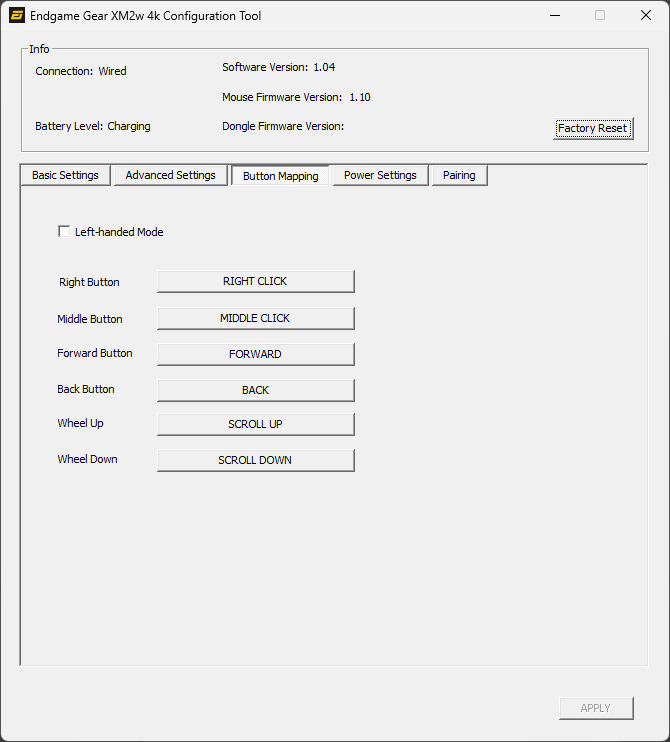Click the window title text
The image size is (670, 742).
click(x=145, y=16)
